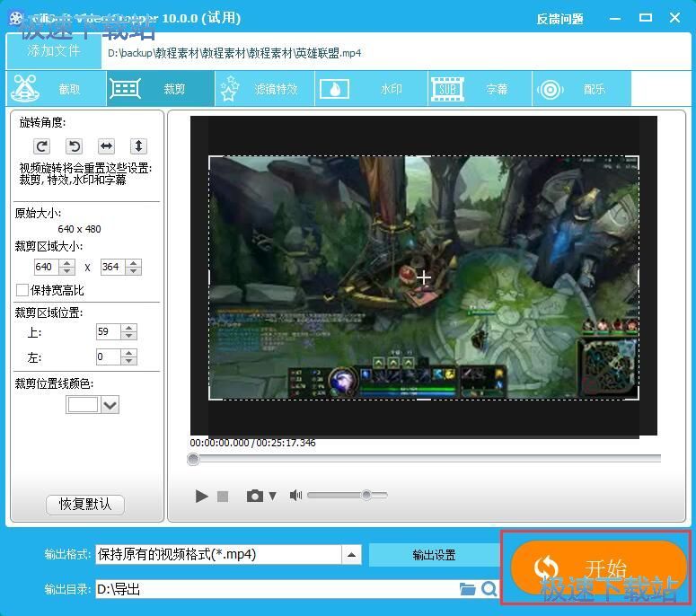The height and width of the screenshot is (616, 696).
Task: Open the snapshot options dropdown arrow
Action: 272,496
